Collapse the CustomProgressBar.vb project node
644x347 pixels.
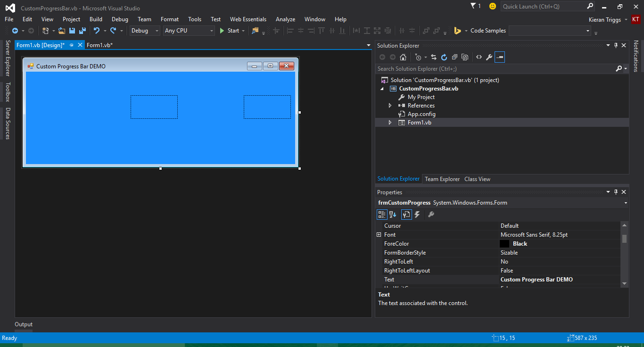[x=382, y=89]
